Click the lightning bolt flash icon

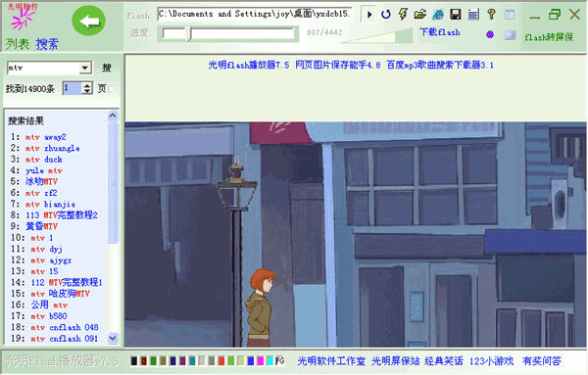pyautogui.click(x=403, y=15)
